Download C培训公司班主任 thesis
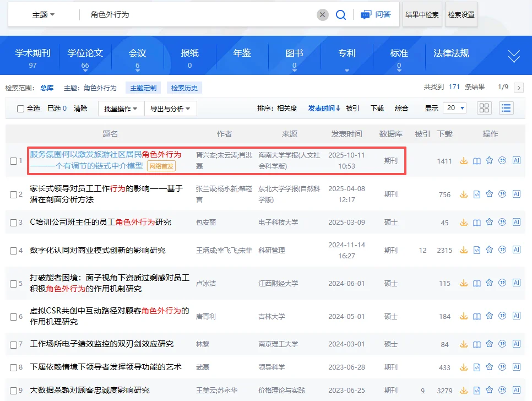Screen dimensions: 532x401 click(x=464, y=222)
